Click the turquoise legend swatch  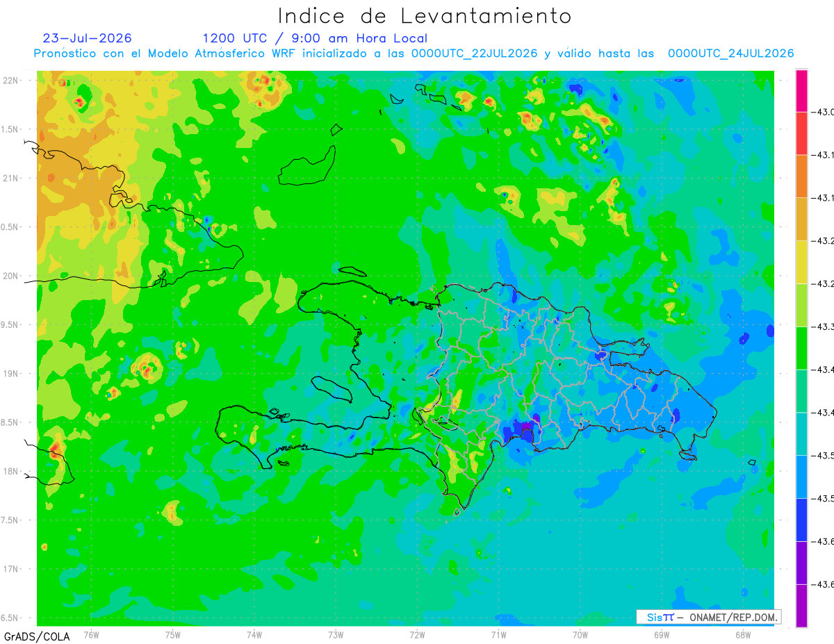point(801,434)
